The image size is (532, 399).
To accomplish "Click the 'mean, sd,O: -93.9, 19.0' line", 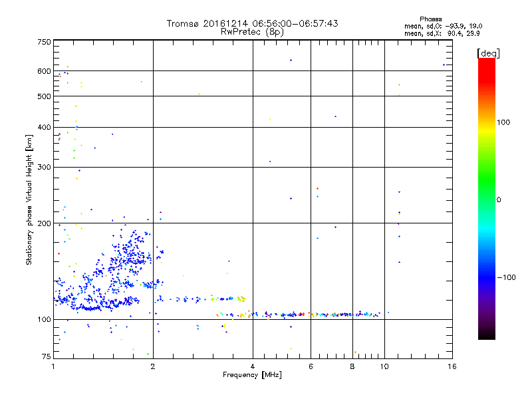I will (x=443, y=26).
